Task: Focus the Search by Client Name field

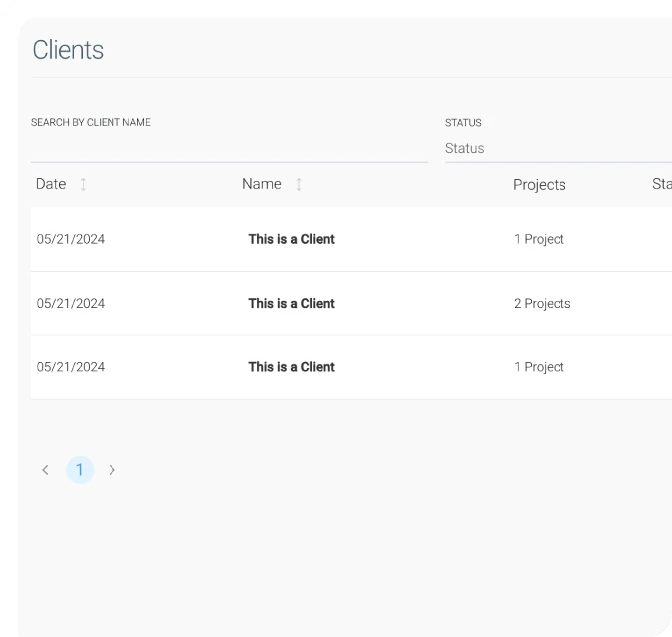Action: (x=229, y=149)
